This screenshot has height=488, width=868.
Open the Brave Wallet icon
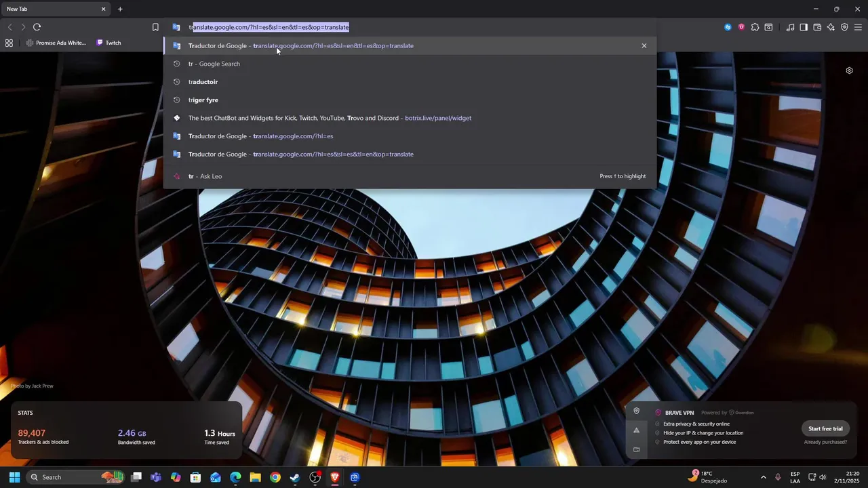pos(817,27)
